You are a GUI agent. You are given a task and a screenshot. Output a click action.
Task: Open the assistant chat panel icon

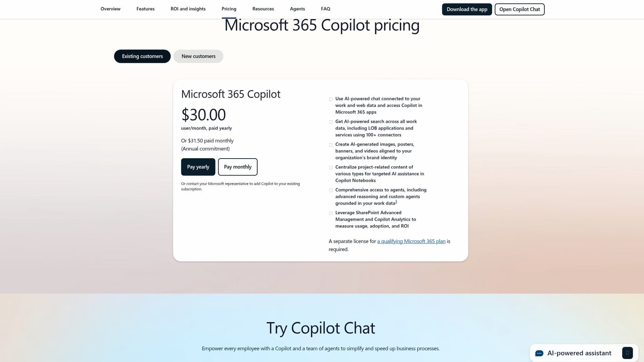628,353
